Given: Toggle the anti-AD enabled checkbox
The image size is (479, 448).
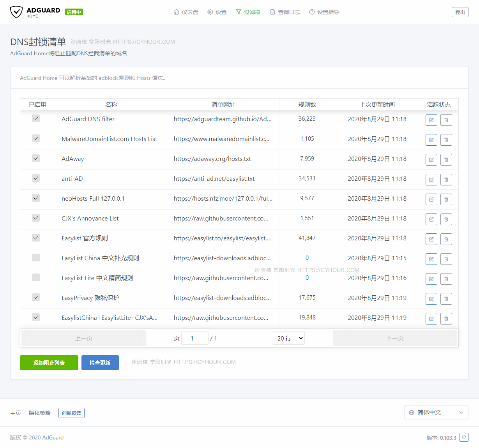Looking at the screenshot, I should (36, 178).
